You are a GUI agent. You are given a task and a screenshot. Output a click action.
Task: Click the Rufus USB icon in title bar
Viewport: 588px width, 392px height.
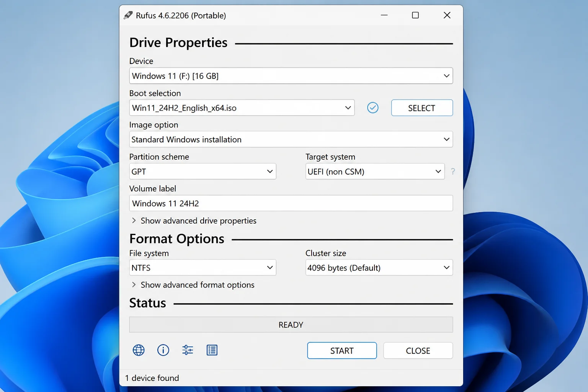point(128,15)
